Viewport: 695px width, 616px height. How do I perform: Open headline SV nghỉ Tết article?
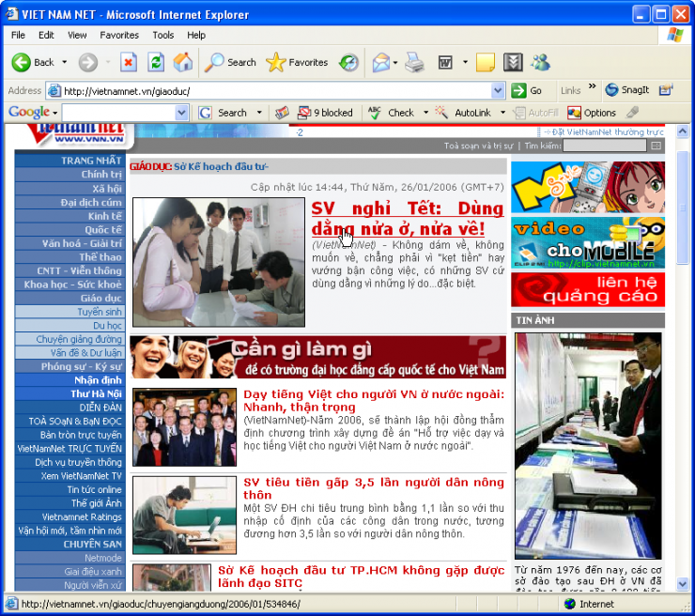click(408, 219)
